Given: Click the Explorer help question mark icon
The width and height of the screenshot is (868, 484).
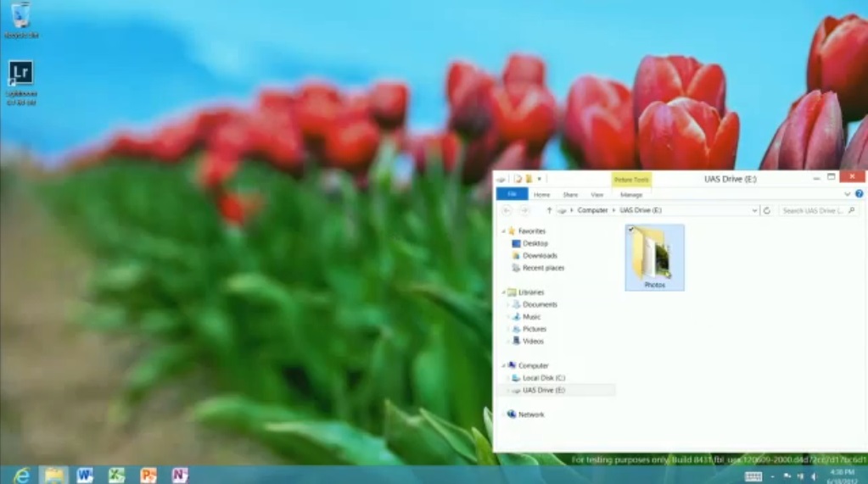Looking at the screenshot, I should point(859,194).
